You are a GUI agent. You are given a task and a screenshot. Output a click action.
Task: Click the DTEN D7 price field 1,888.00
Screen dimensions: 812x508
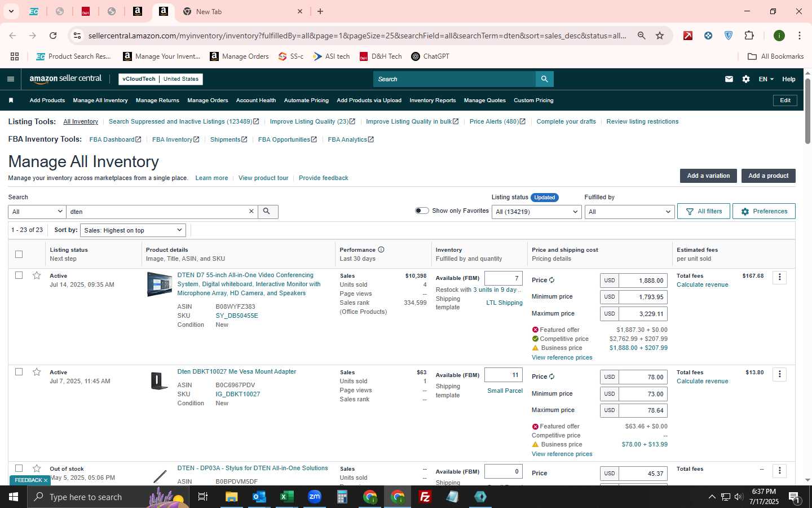[x=643, y=281]
